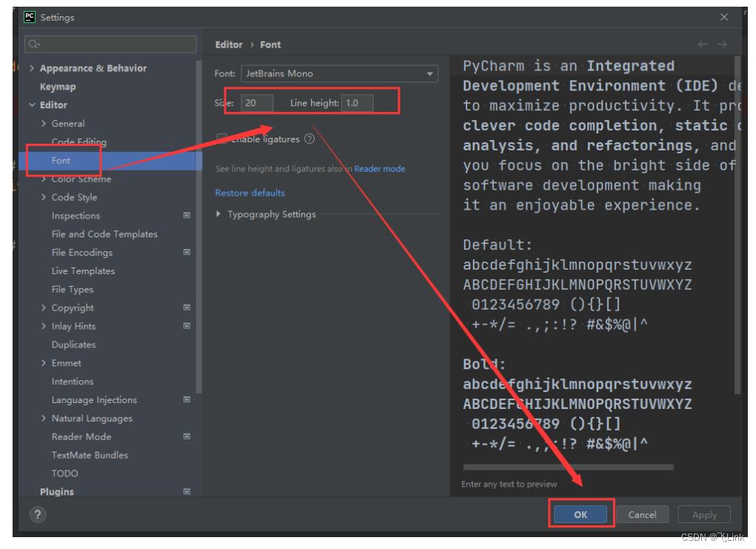Click the project icon beside Language Injections

click(187, 400)
